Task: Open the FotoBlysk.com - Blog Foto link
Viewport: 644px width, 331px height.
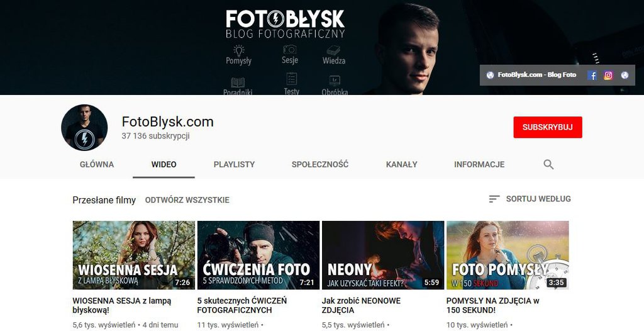Action: click(537, 75)
